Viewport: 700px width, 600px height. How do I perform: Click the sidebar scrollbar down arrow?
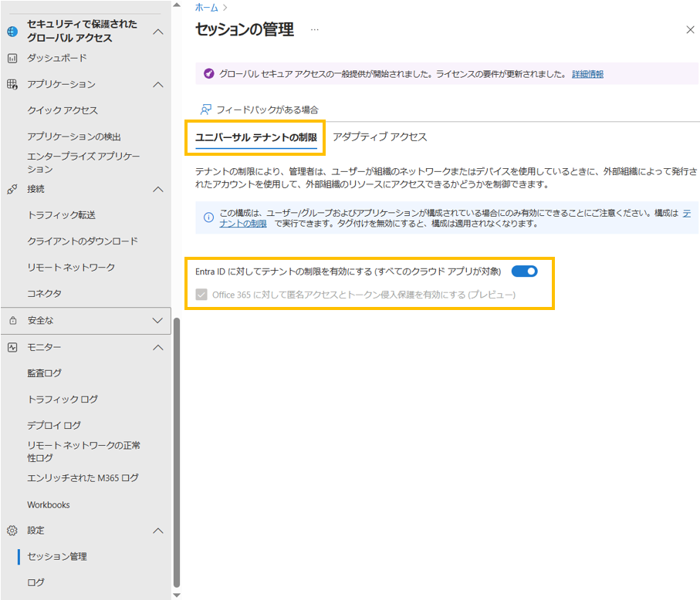[x=177, y=595]
